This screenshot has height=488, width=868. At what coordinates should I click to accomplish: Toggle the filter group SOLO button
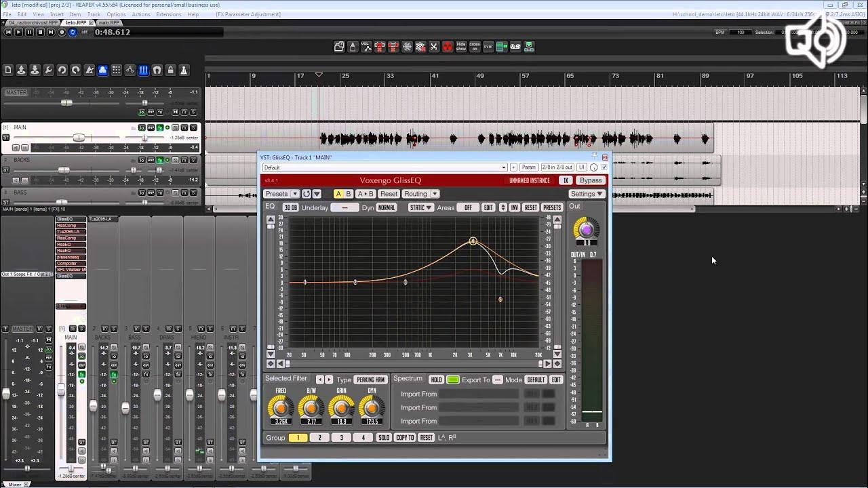[384, 438]
